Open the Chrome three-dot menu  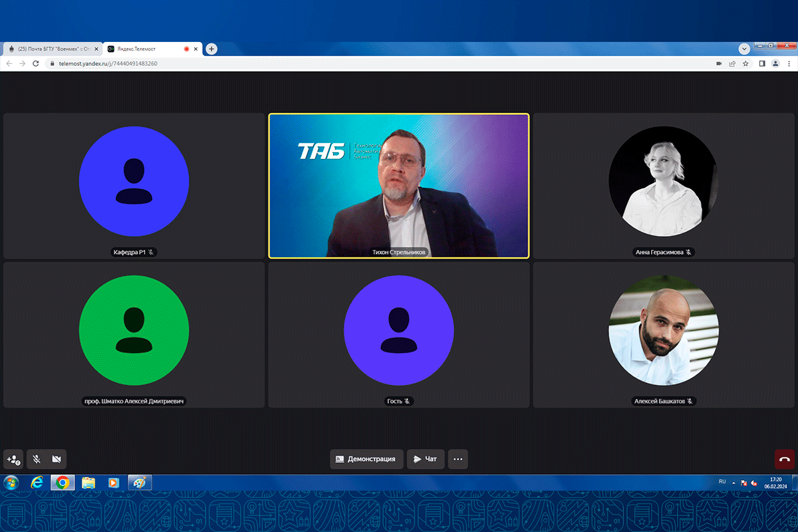point(789,64)
